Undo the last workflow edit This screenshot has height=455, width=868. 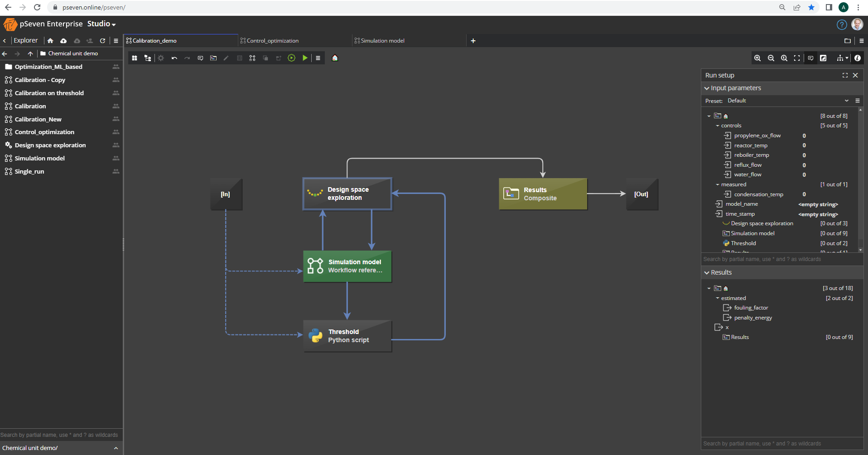[174, 58]
